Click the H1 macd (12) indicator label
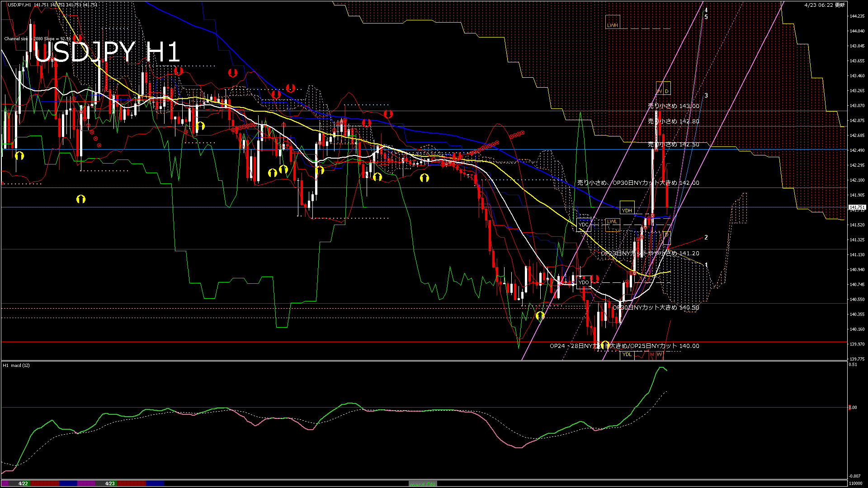868x488 pixels. pyautogui.click(x=16, y=365)
